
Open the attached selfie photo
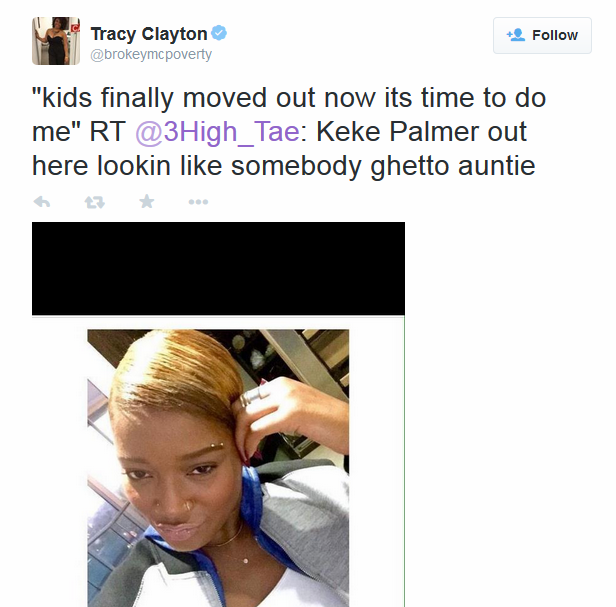tap(218, 468)
